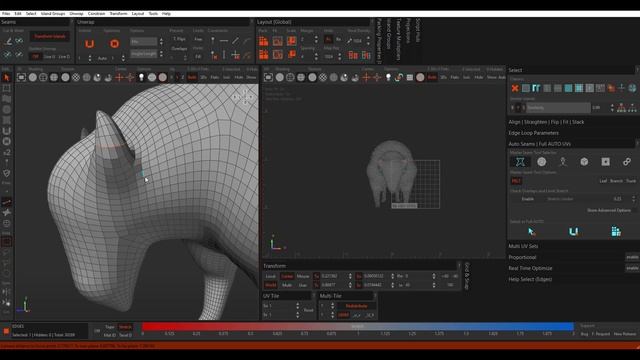Click the blue pack icon under Full AUTO
640x360 pixels.
pyautogui.click(x=616, y=232)
